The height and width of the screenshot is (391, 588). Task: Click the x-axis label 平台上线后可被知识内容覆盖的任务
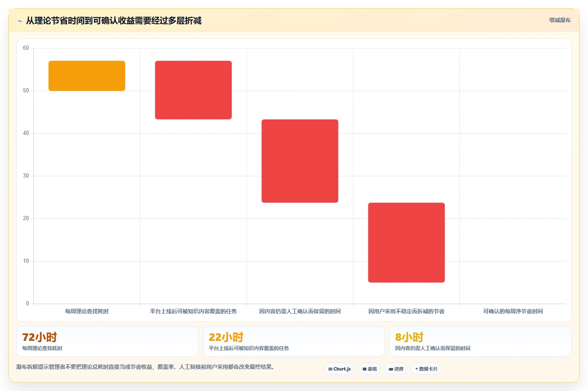[x=193, y=311]
